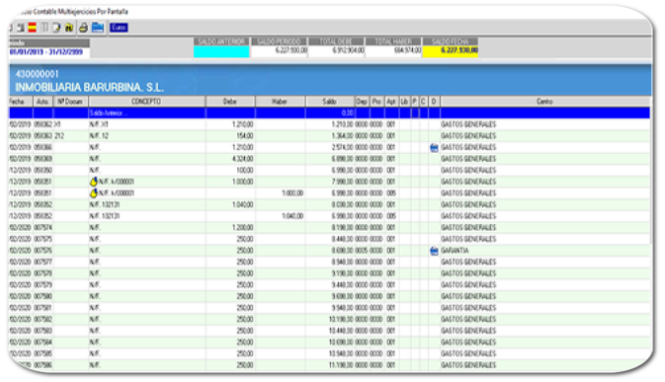
Task: Click the Euro currency button
Action: pos(119,28)
